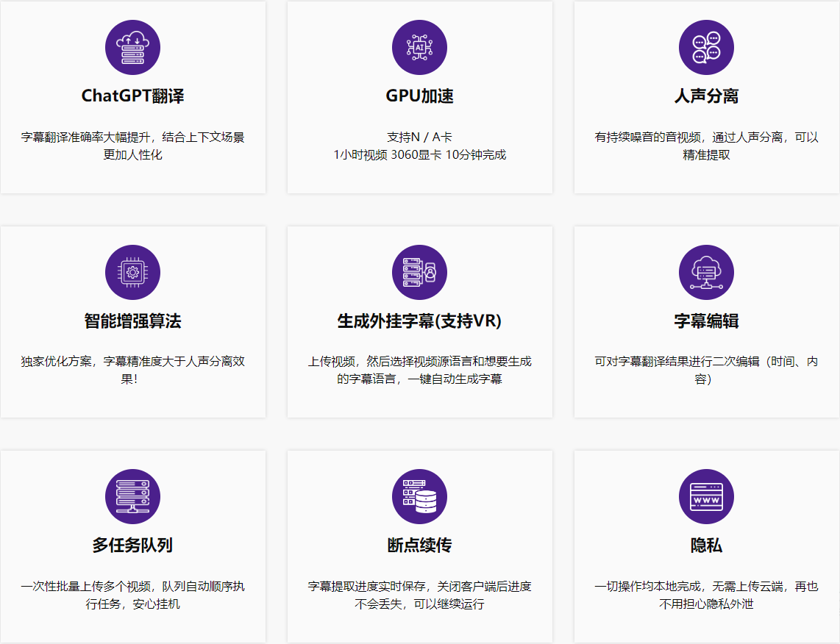
Task: Click the 生成外挂字幕 server subtitle icon
Action: [419, 272]
